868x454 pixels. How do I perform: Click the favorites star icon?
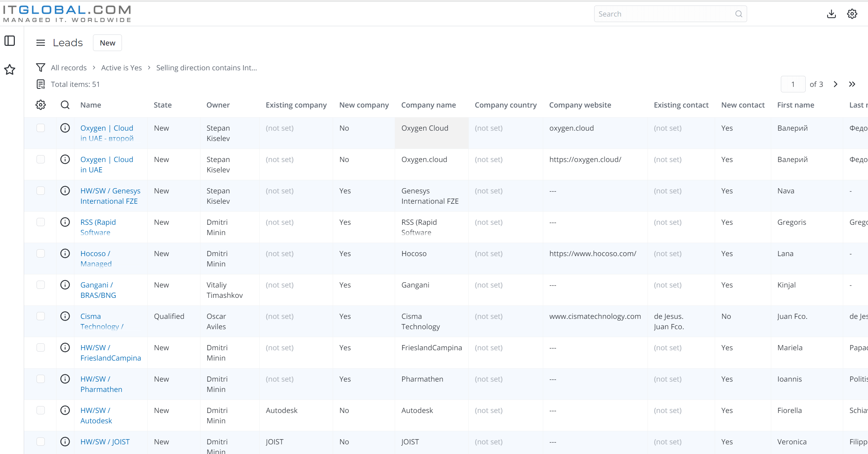[10, 70]
